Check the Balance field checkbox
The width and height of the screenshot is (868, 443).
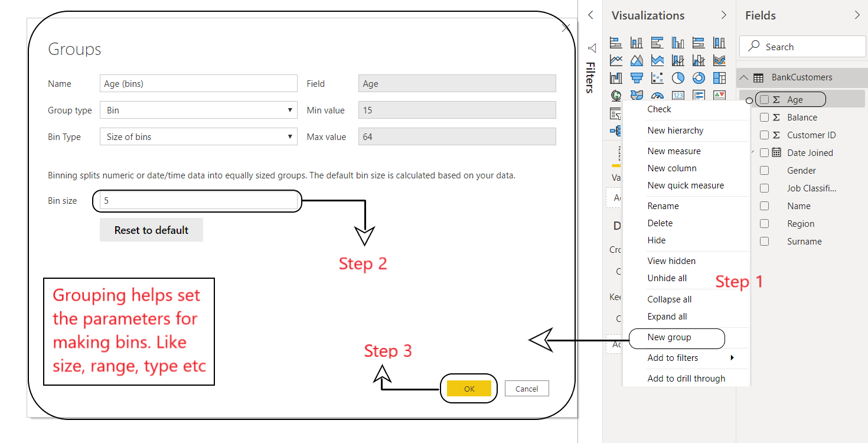(764, 118)
